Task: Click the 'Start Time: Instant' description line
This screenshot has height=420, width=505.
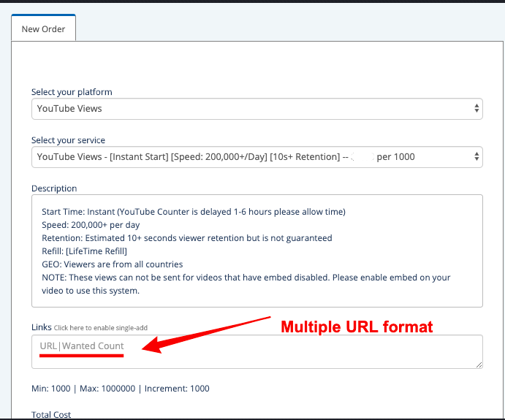Action: point(194,212)
